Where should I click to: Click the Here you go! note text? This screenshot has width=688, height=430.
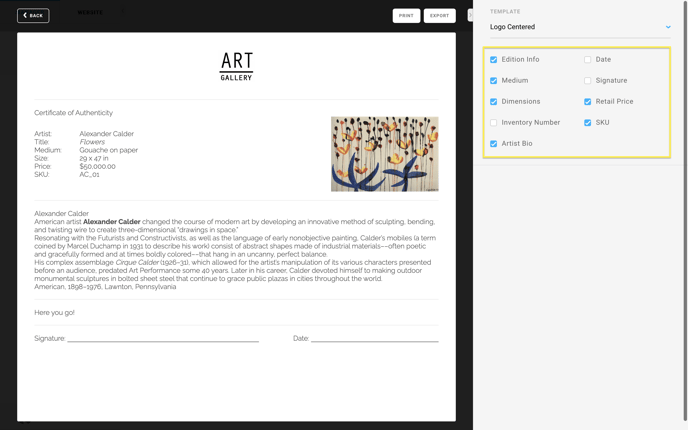click(54, 312)
